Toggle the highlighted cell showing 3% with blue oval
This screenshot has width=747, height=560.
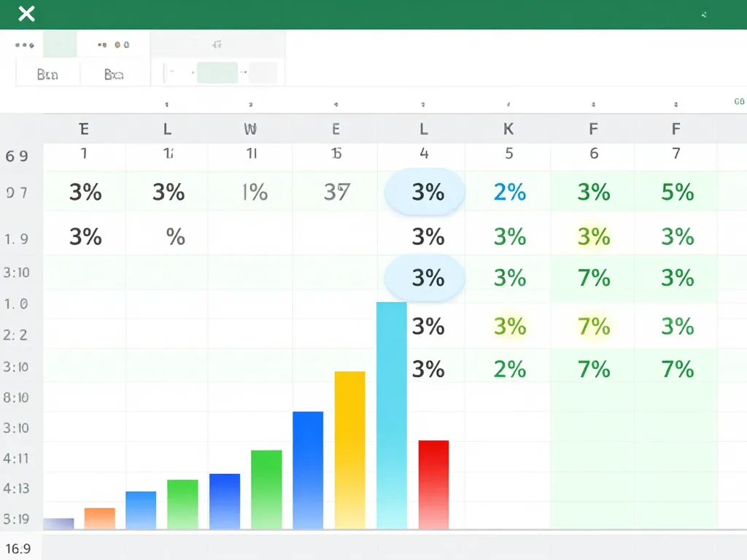coord(423,192)
